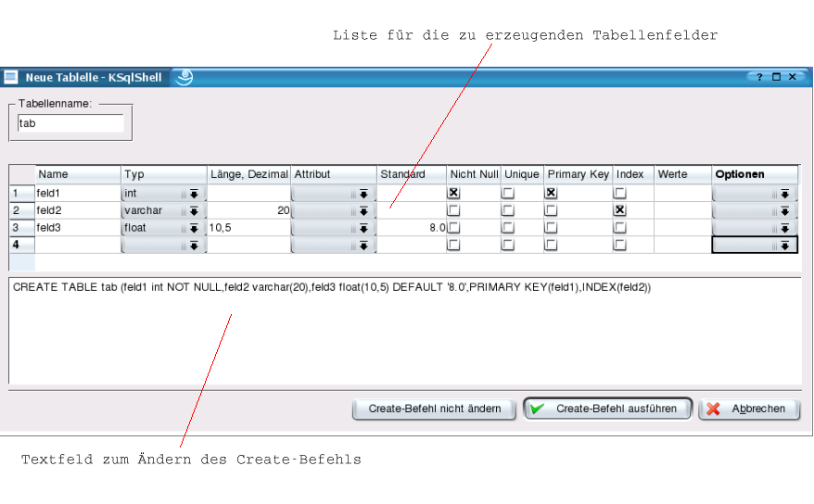Expand the Attribut dropdown for feld1
The height and width of the screenshot is (504, 814).
[x=333, y=194]
